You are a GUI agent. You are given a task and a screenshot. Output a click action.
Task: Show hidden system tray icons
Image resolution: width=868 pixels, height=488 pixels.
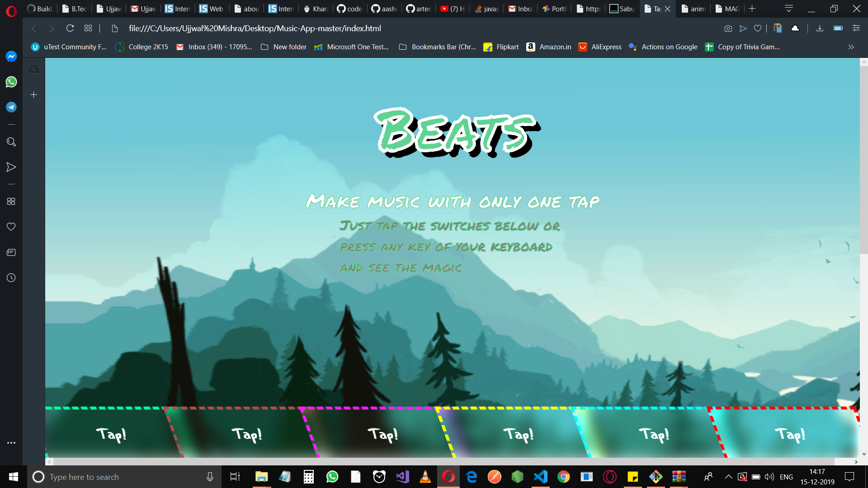[x=728, y=477]
